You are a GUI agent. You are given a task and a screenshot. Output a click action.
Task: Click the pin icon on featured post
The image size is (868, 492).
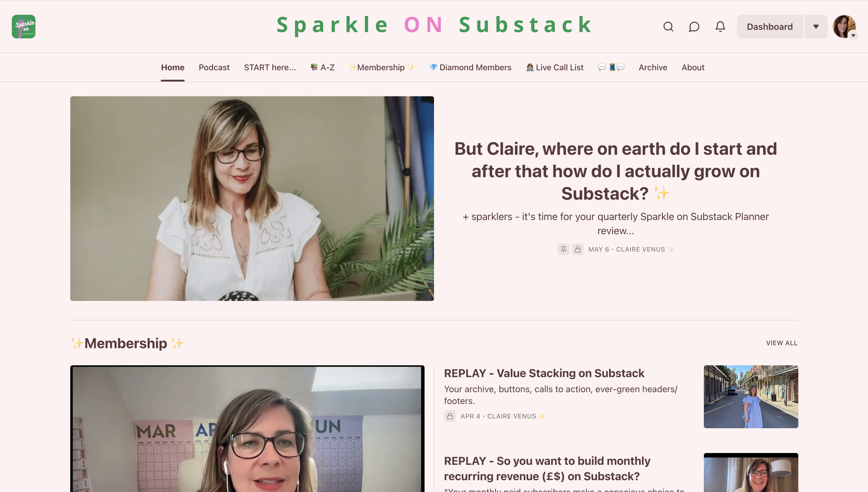tap(563, 249)
